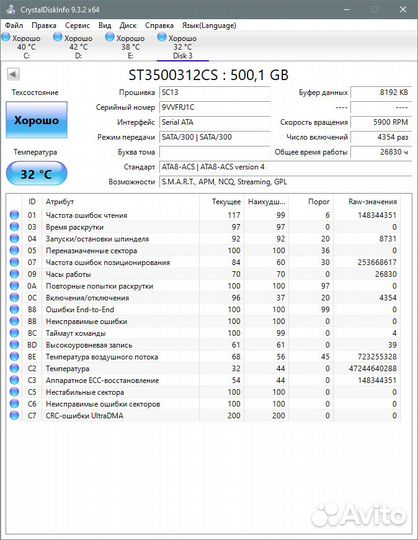Screen dimensions: 418x540
Task: Select Температура воздушного потока attribute text
Action: point(102,356)
